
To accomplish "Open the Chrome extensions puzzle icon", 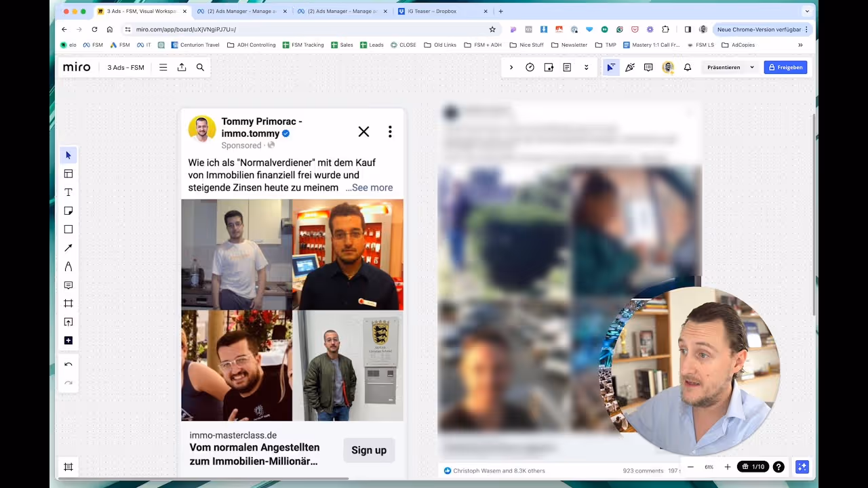I will tap(665, 29).
